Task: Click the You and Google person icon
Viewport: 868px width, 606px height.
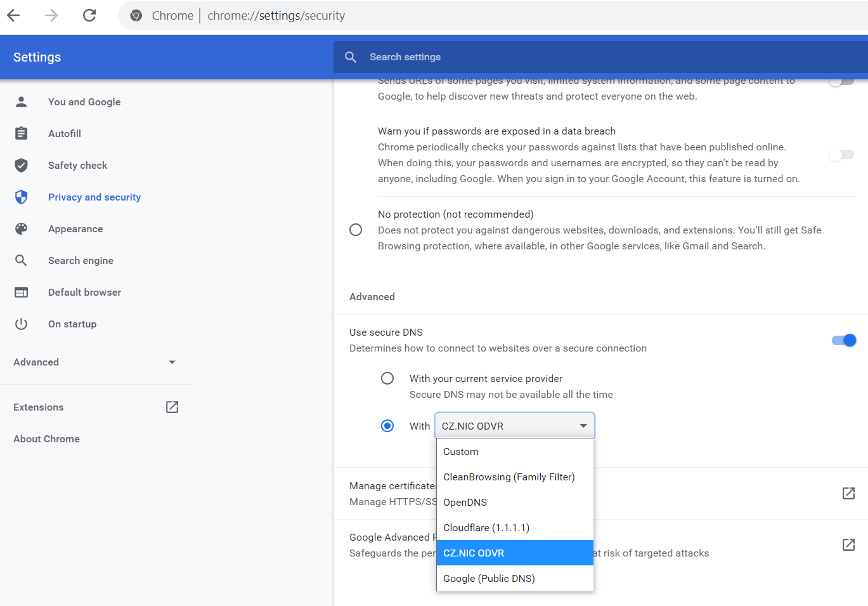Action: coord(22,102)
